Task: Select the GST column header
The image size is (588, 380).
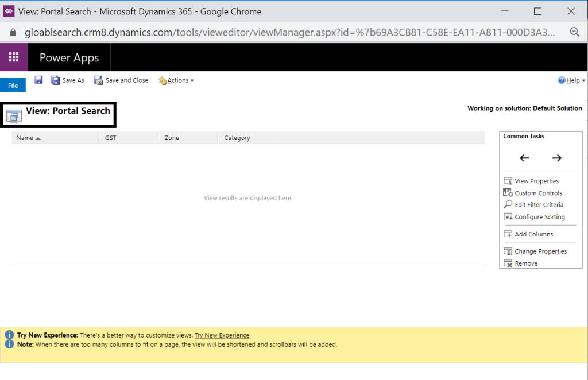Action: pos(111,138)
